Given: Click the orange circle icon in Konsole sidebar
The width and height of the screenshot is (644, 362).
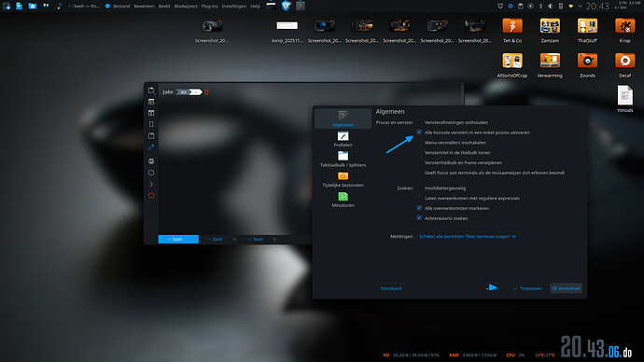Looking at the screenshot, I should tap(151, 195).
